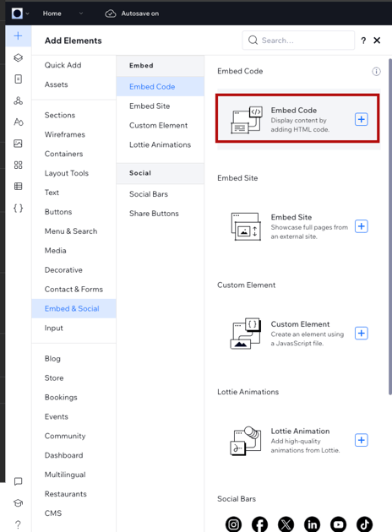
Task: Select Lottie Animations subcategory
Action: click(160, 144)
